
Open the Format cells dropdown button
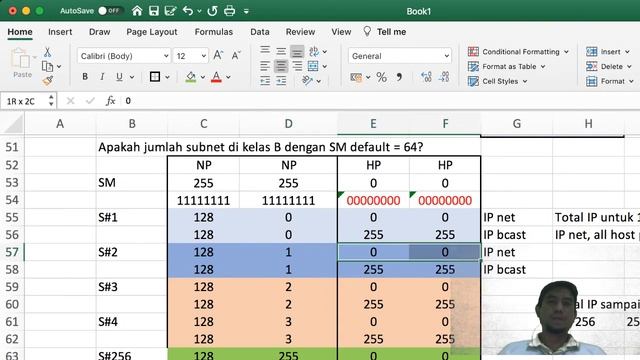coord(610,81)
